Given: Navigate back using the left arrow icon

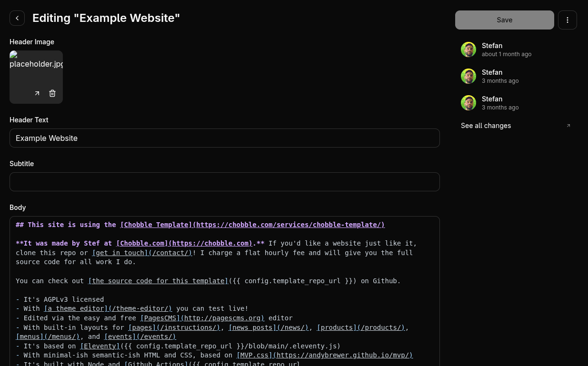Looking at the screenshot, I should coord(17,18).
